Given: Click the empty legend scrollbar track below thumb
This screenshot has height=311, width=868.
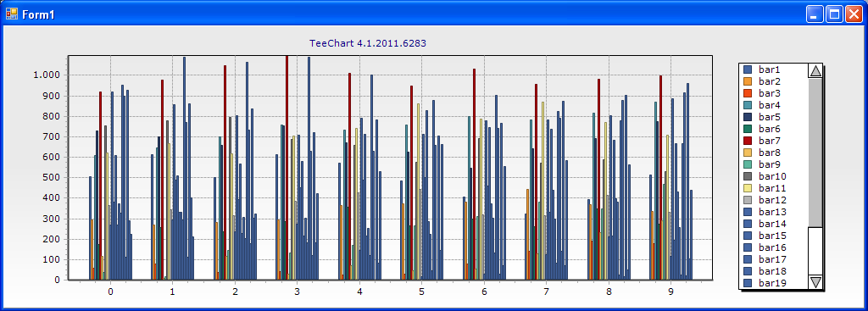Looking at the screenshot, I should [x=815, y=251].
